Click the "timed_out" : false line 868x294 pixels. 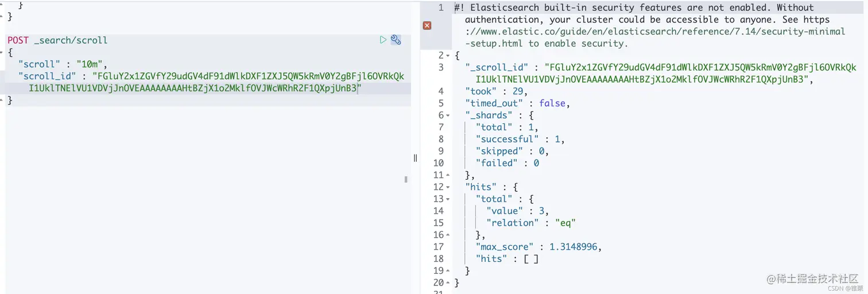[516, 103]
